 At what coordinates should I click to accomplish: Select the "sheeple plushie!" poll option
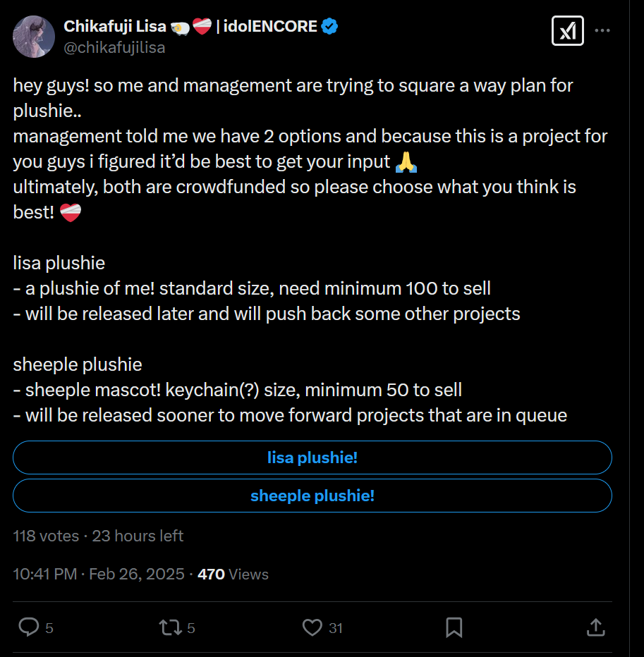(x=312, y=496)
